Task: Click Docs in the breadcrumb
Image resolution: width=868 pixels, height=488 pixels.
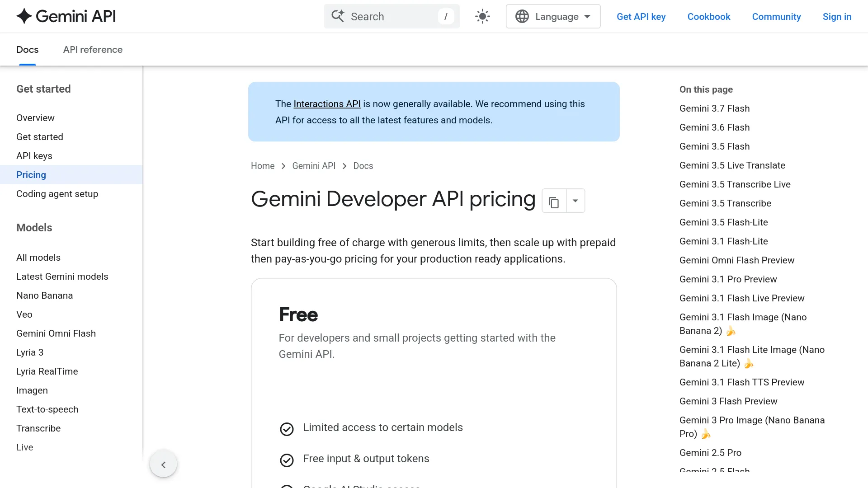Action: tap(363, 166)
